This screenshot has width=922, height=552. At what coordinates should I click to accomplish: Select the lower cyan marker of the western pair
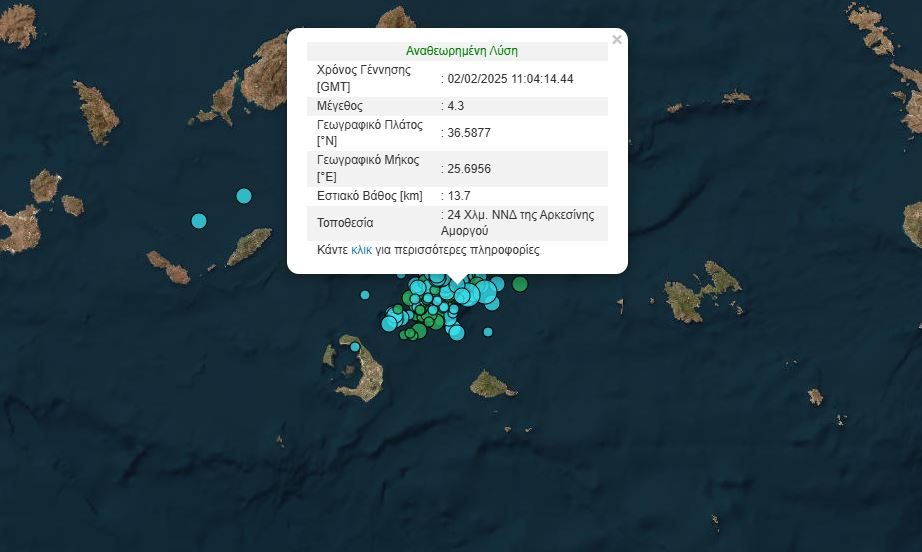(x=199, y=221)
